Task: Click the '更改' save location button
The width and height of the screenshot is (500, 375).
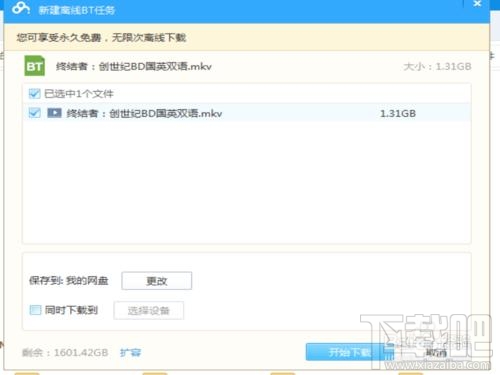Action: (x=157, y=281)
